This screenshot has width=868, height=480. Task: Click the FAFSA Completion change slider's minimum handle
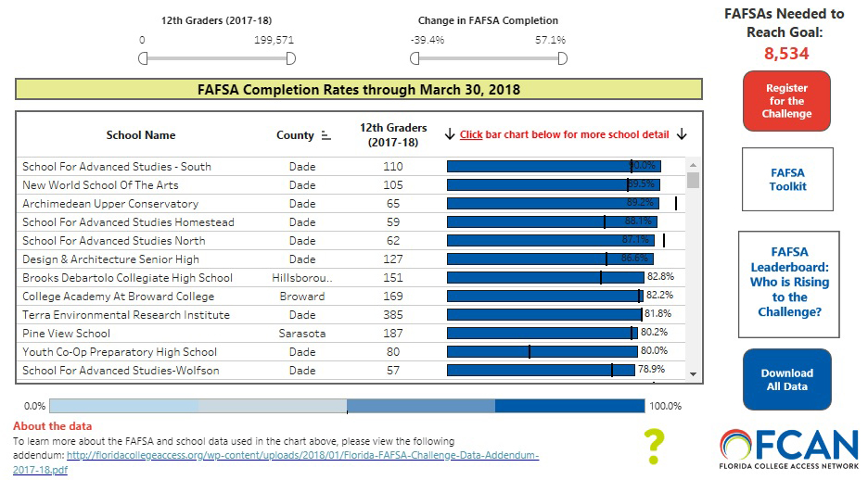tap(415, 58)
